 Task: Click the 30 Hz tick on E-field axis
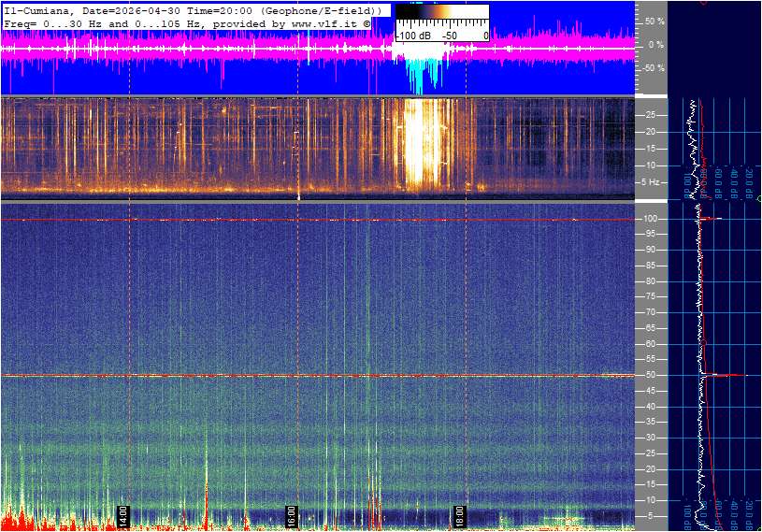pos(650,438)
